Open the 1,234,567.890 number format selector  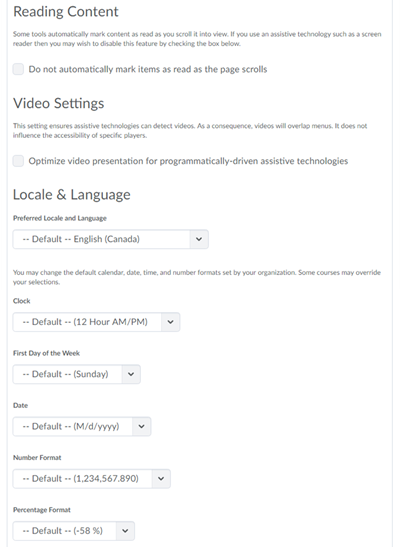92,479
